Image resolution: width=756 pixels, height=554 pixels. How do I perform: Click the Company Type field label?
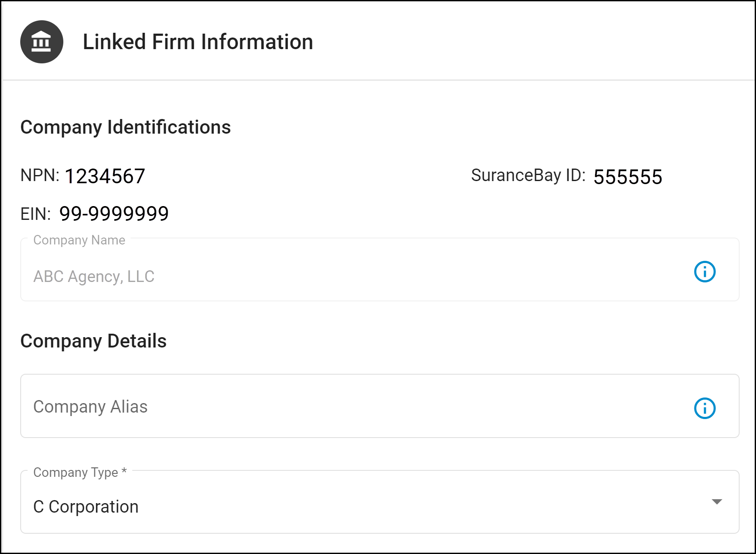coord(80,473)
